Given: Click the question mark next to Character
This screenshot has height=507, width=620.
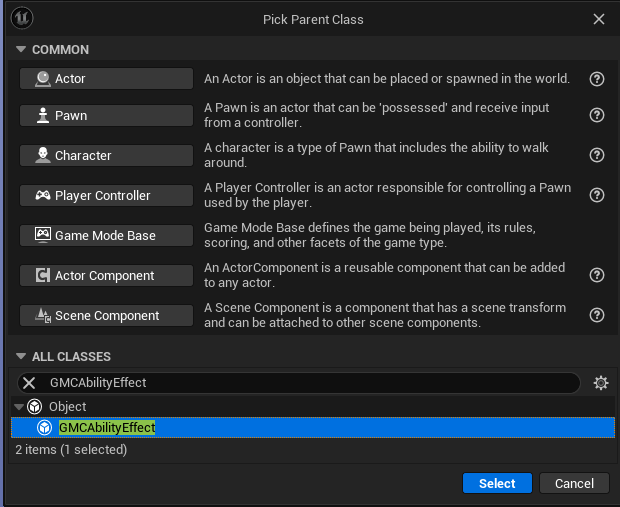Looking at the screenshot, I should 597,155.
